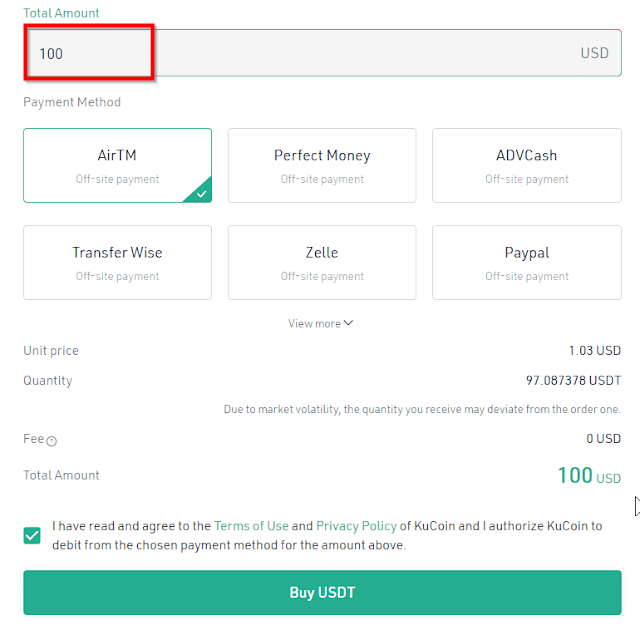Select Perfect Money payment method
This screenshot has width=640, height=630.
(x=322, y=165)
